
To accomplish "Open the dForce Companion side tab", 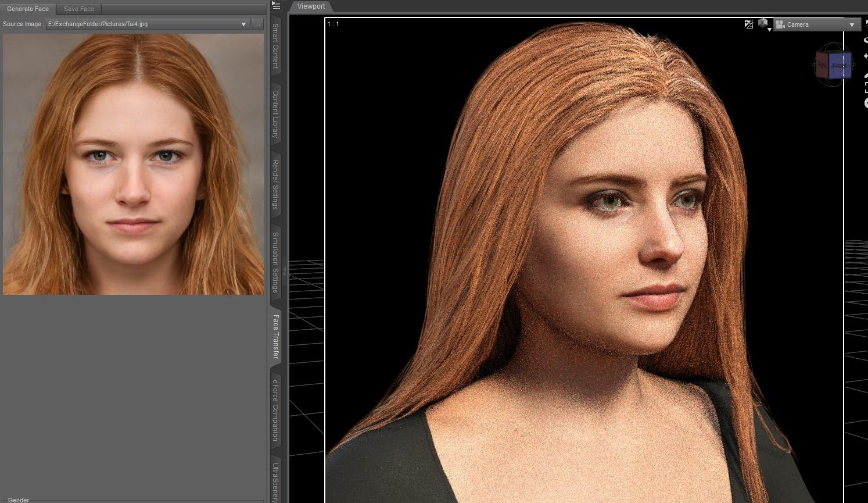I will coord(275,411).
